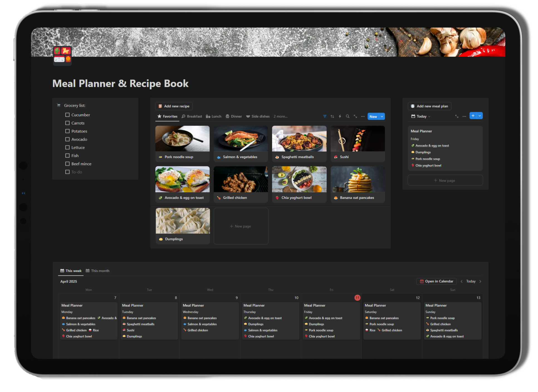The height and width of the screenshot is (392, 538).
Task: Click the sort arrows icon in recipes
Action: tap(332, 116)
